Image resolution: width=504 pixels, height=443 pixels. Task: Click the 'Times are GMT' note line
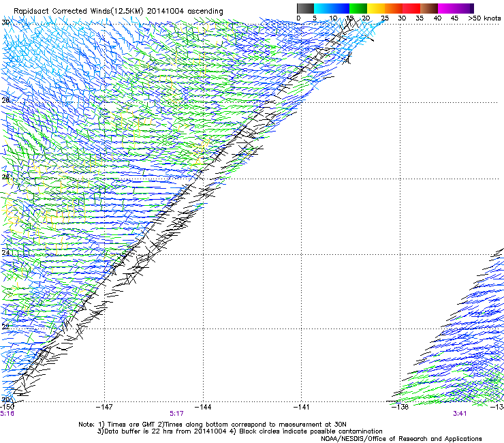[212, 425]
